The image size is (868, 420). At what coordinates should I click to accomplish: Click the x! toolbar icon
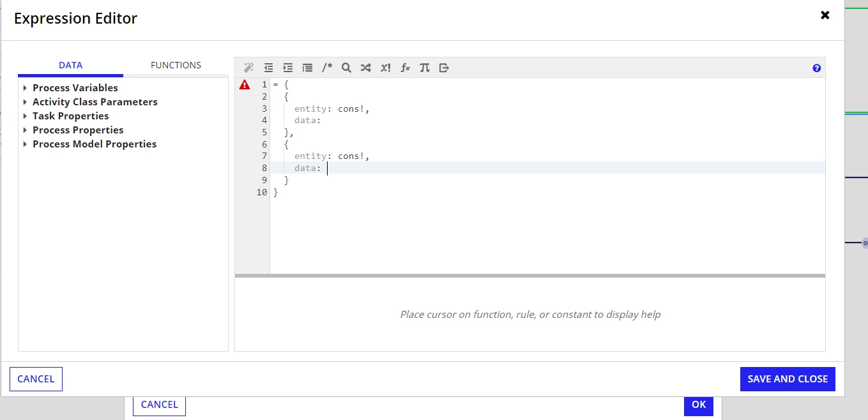click(x=385, y=68)
